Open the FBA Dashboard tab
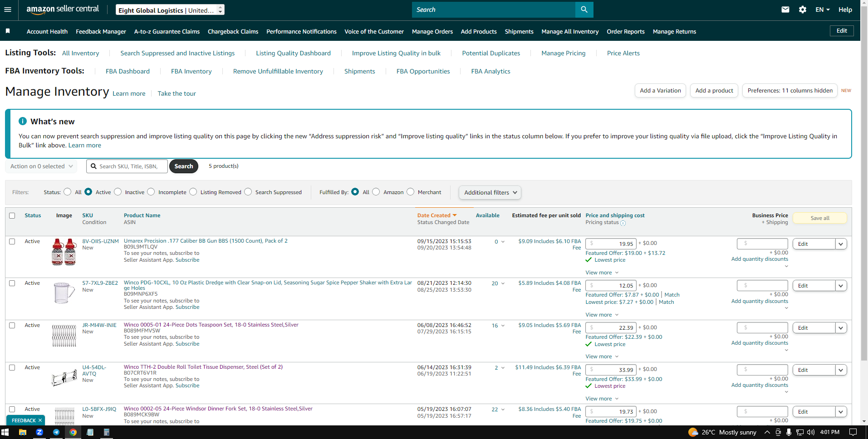 click(128, 71)
